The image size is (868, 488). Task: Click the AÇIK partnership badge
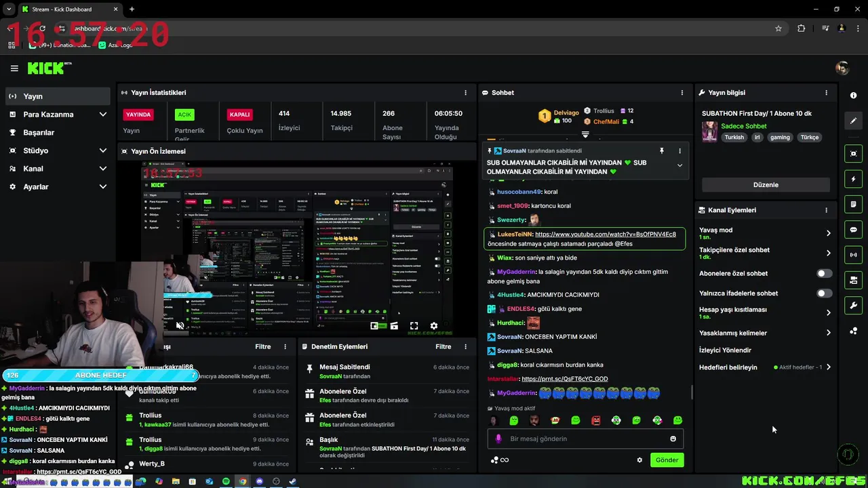pos(184,115)
